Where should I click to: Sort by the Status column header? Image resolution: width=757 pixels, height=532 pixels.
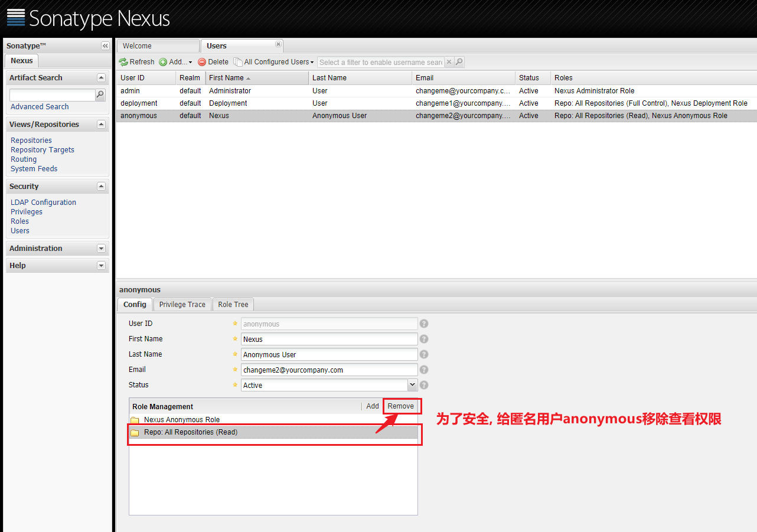coord(533,78)
